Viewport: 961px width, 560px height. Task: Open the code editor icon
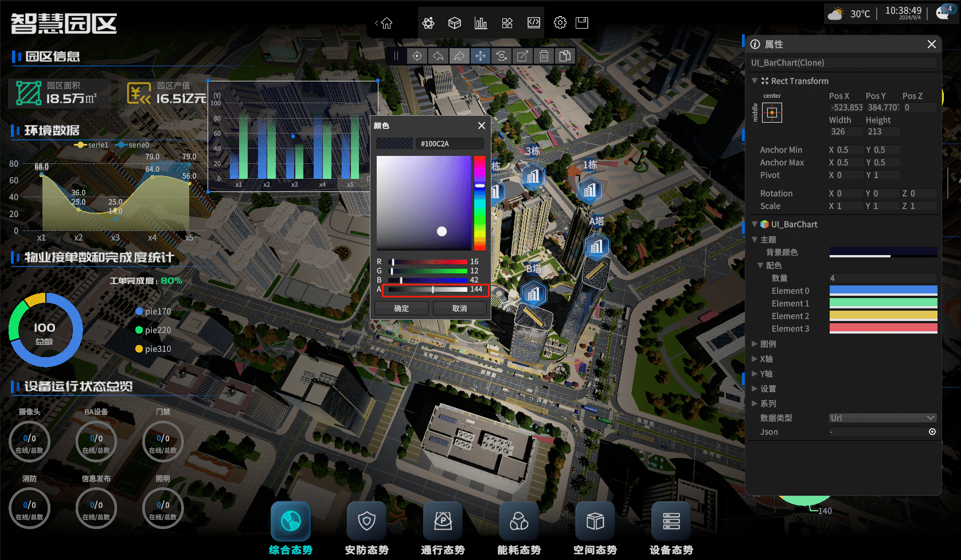(x=534, y=23)
